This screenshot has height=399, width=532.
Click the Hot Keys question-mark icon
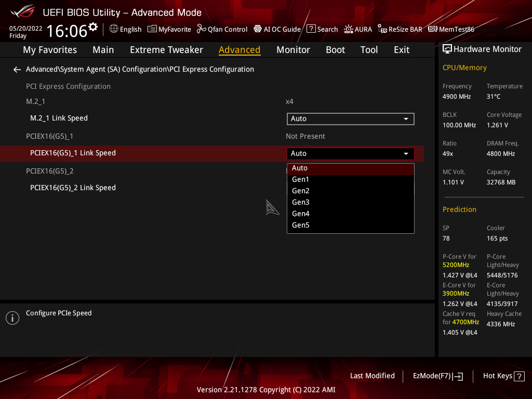[x=519, y=376]
